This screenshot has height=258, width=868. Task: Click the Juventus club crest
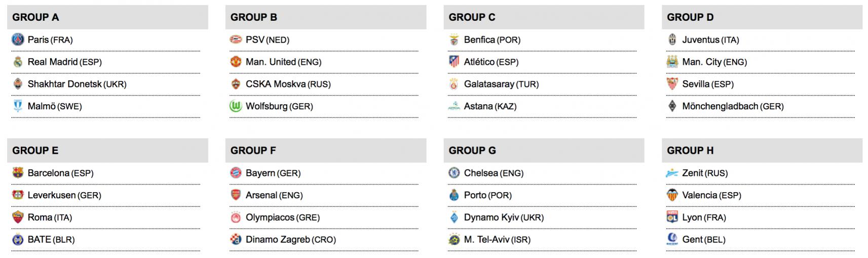pyautogui.click(x=672, y=39)
